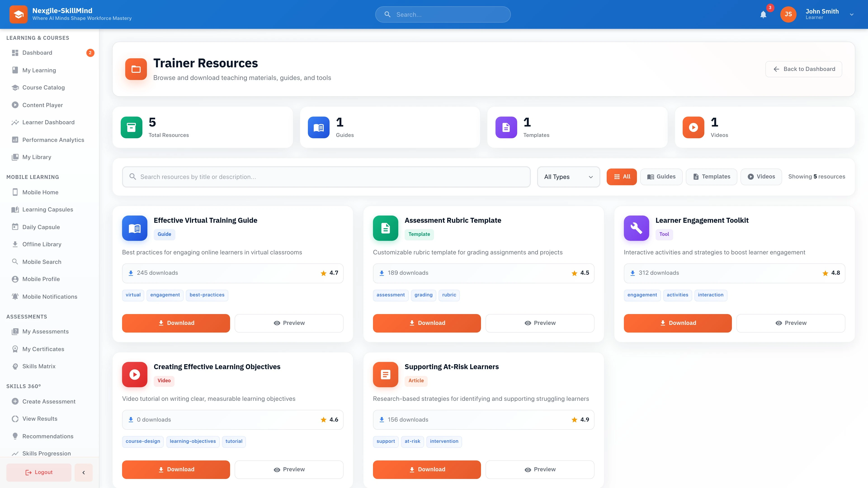Select the Content Player icon in sidebar

[15, 105]
